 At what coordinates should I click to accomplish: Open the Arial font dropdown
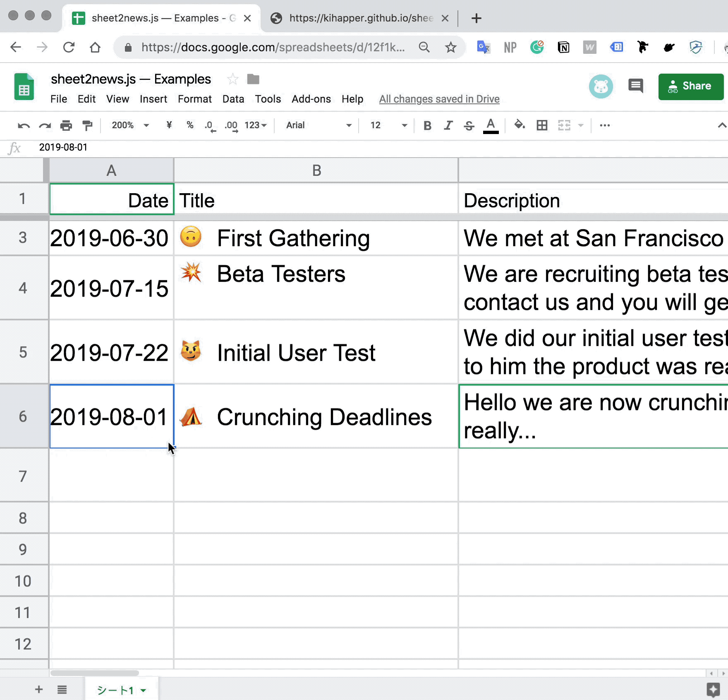point(319,125)
